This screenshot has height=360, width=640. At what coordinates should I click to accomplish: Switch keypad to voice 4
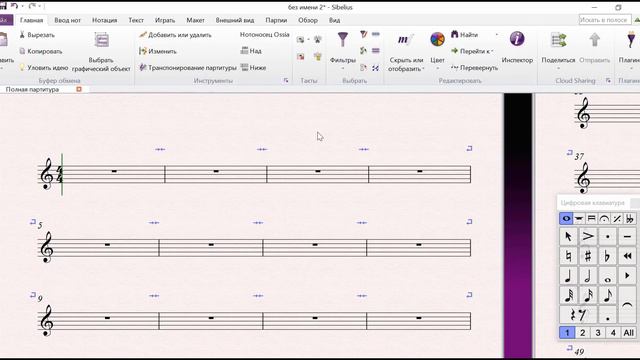click(x=613, y=333)
